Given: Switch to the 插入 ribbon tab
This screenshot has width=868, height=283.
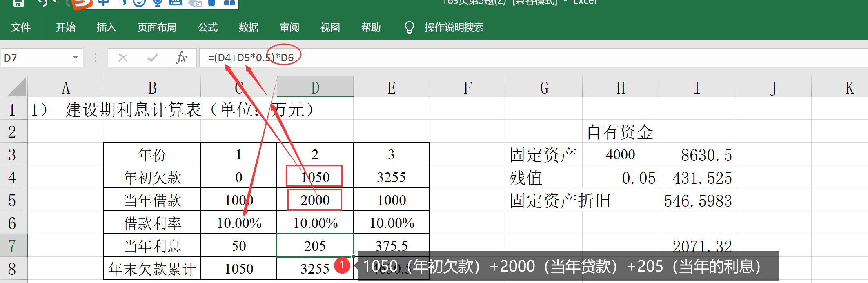Looking at the screenshot, I should (107, 27).
